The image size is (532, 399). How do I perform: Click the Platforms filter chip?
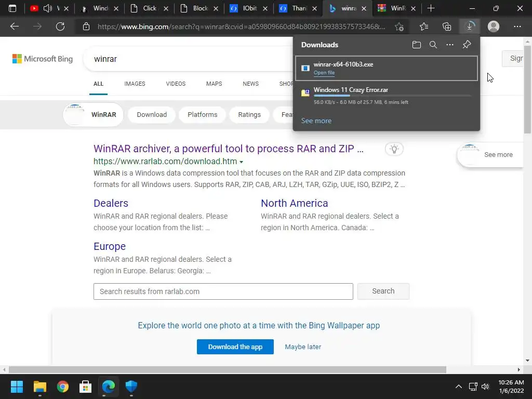(x=203, y=115)
